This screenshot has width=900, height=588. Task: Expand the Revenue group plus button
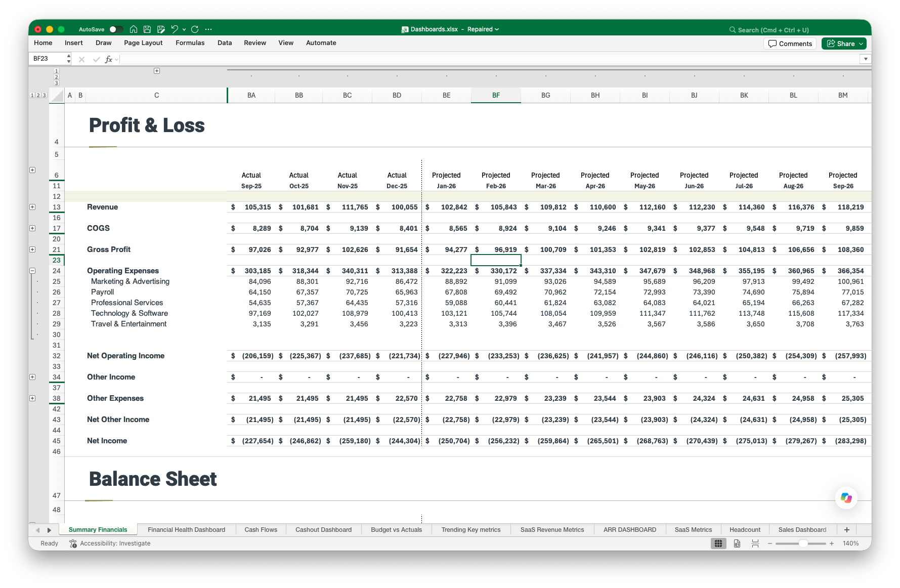(x=32, y=207)
